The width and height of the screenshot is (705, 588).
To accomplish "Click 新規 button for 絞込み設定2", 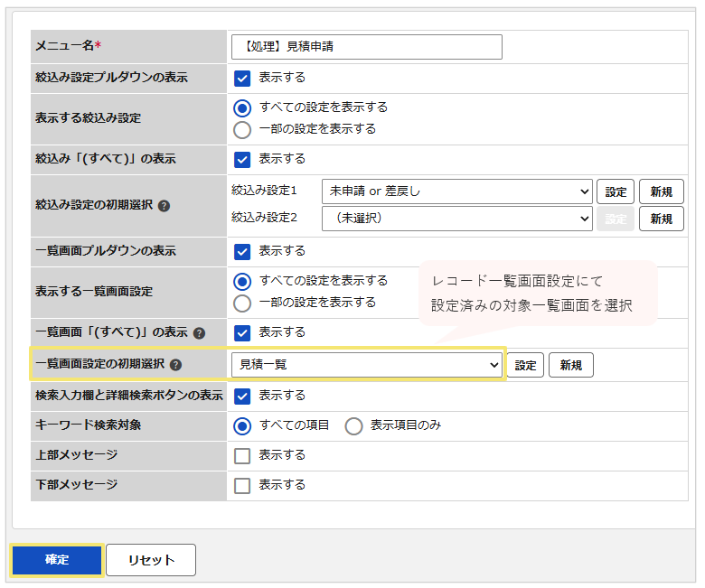I will pos(662,219).
